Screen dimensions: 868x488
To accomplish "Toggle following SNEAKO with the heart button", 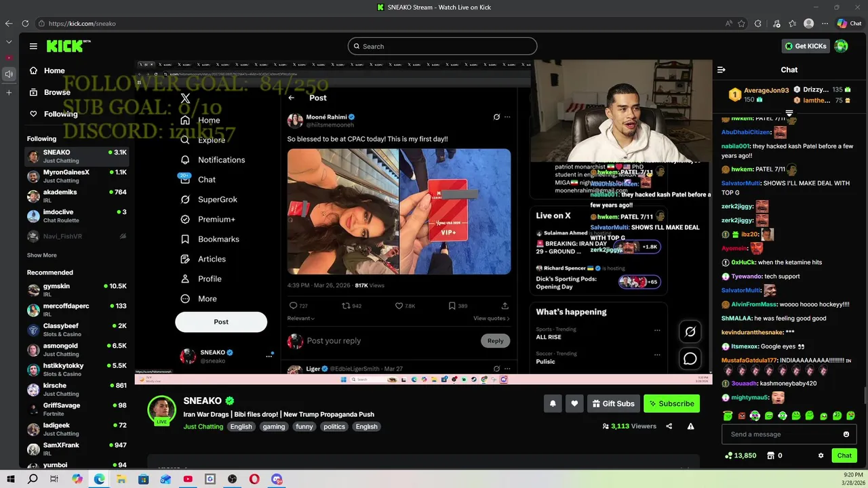I will [574, 403].
